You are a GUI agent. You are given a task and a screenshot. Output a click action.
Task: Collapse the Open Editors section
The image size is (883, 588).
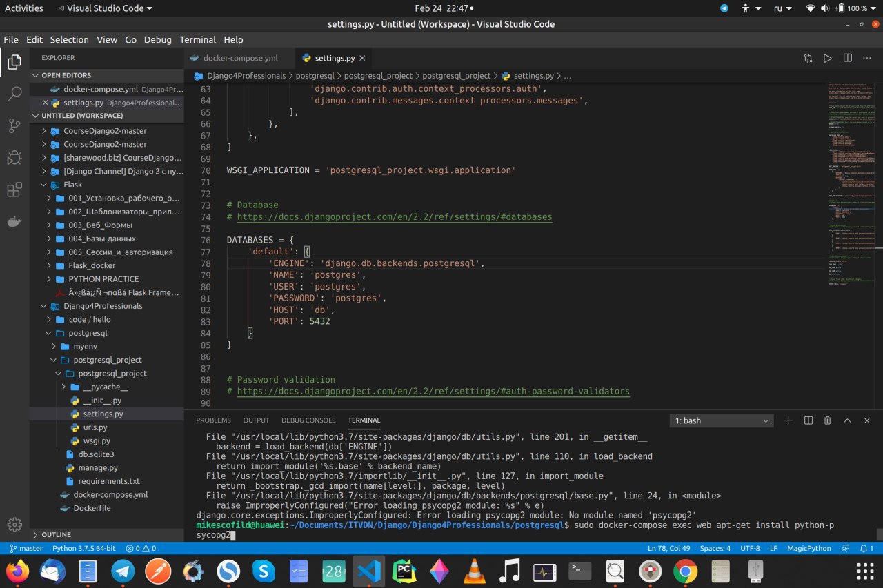point(107,75)
